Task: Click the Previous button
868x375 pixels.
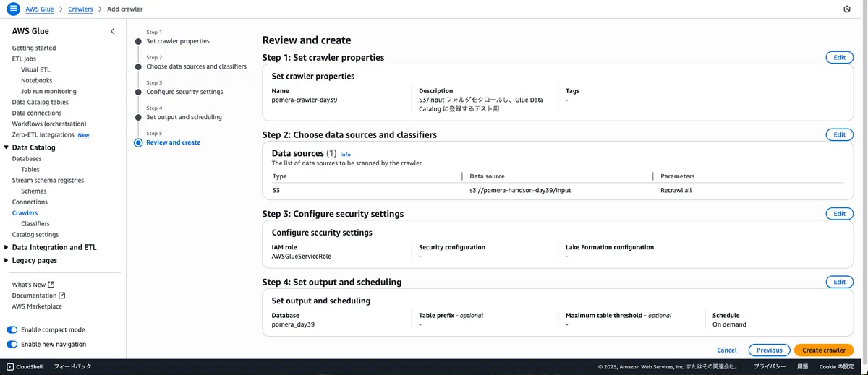Action: point(769,350)
